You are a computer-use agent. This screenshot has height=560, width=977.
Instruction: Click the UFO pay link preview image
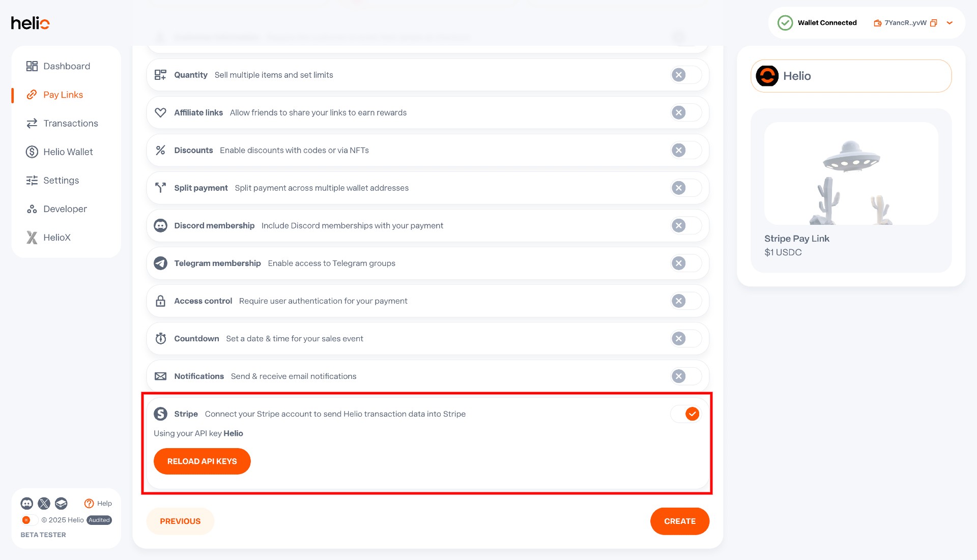pyautogui.click(x=851, y=173)
